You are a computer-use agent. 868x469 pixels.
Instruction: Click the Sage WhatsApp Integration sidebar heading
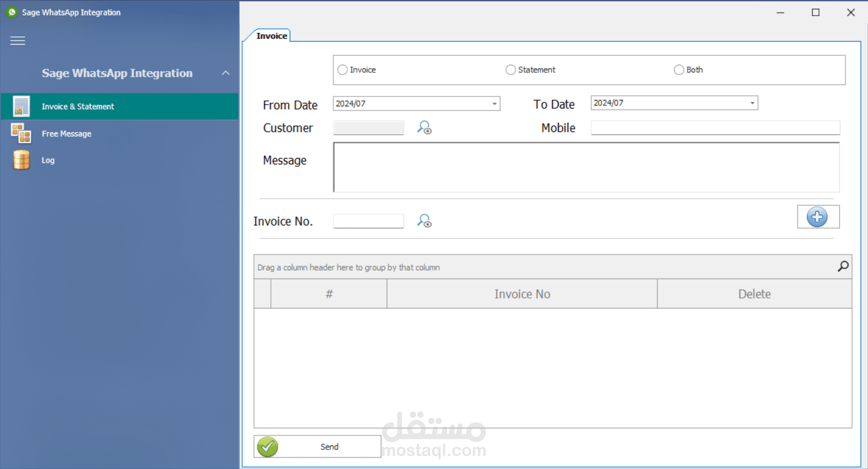click(117, 73)
